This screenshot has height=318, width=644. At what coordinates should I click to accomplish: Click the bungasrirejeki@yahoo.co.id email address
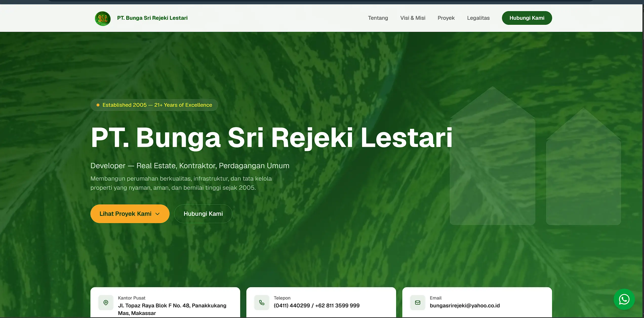click(465, 306)
